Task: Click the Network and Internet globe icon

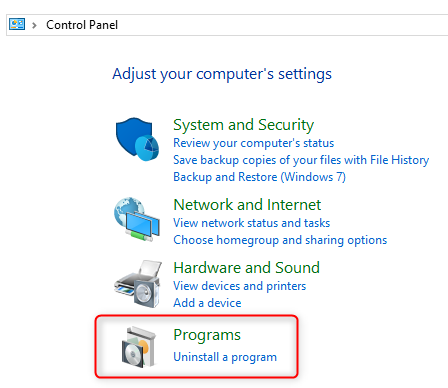Action: [x=137, y=219]
